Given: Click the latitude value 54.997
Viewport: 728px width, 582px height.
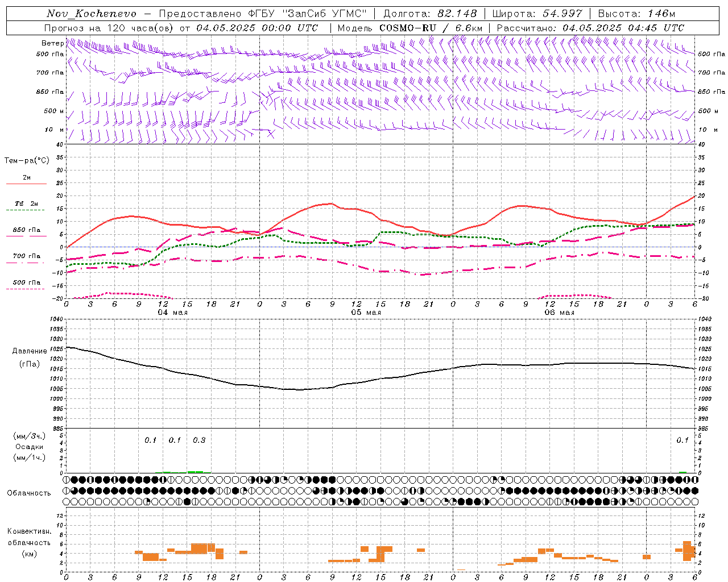Looking at the screenshot, I should pyautogui.click(x=562, y=14).
